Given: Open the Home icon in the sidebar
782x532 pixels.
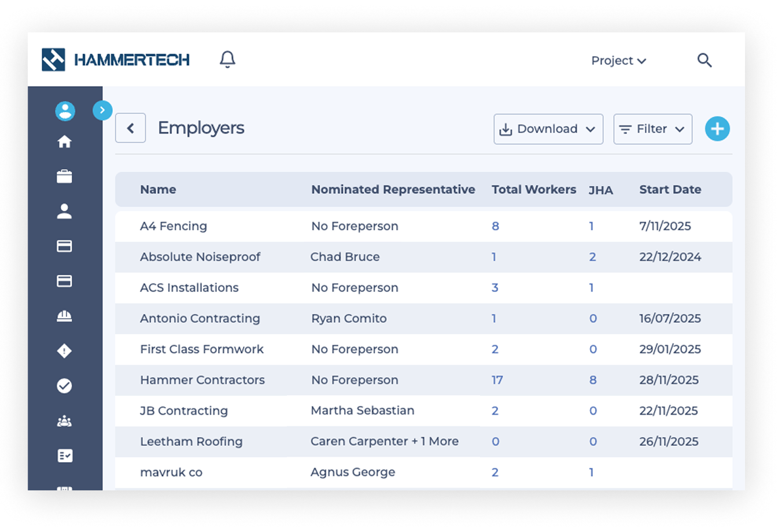Looking at the screenshot, I should click(x=65, y=142).
